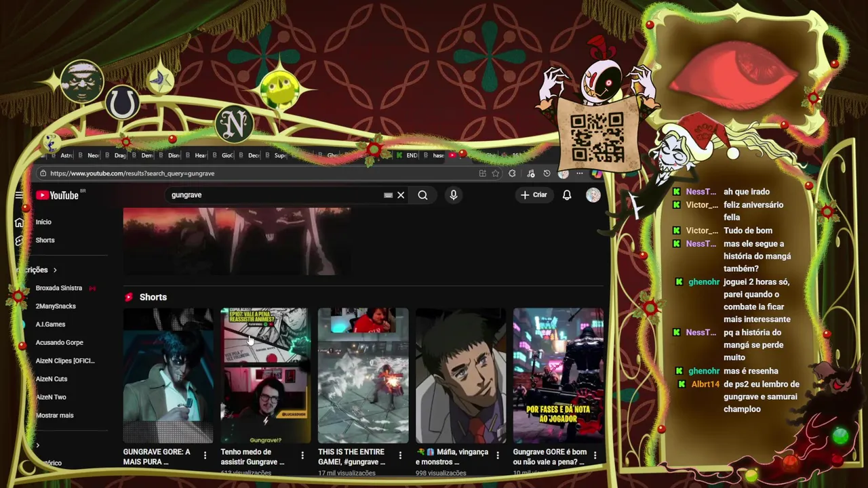Click the title text THIS IS THE ENTIRE GAME!
The width and height of the screenshot is (868, 488).
pos(351,457)
